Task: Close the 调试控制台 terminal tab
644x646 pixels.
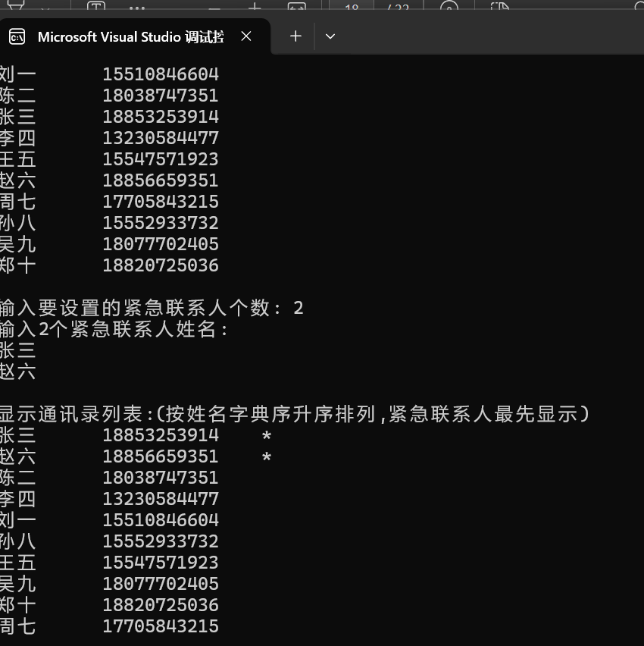Action: pyautogui.click(x=245, y=36)
